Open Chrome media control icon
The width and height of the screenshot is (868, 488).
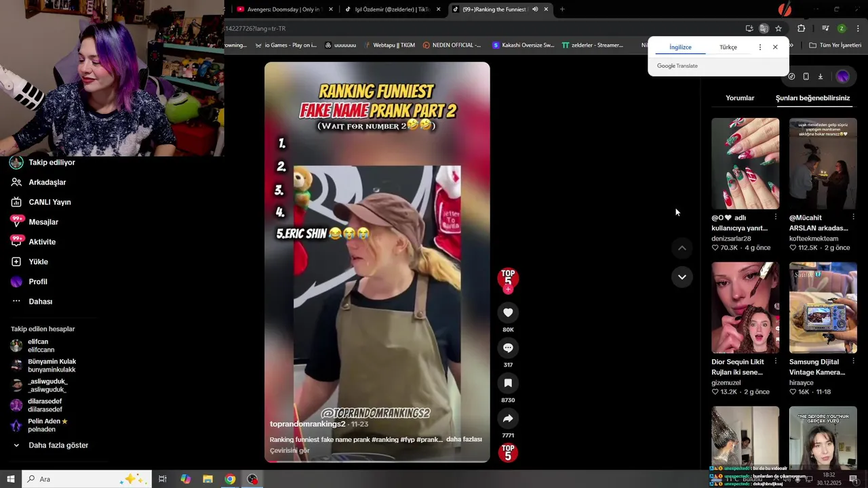(x=825, y=28)
